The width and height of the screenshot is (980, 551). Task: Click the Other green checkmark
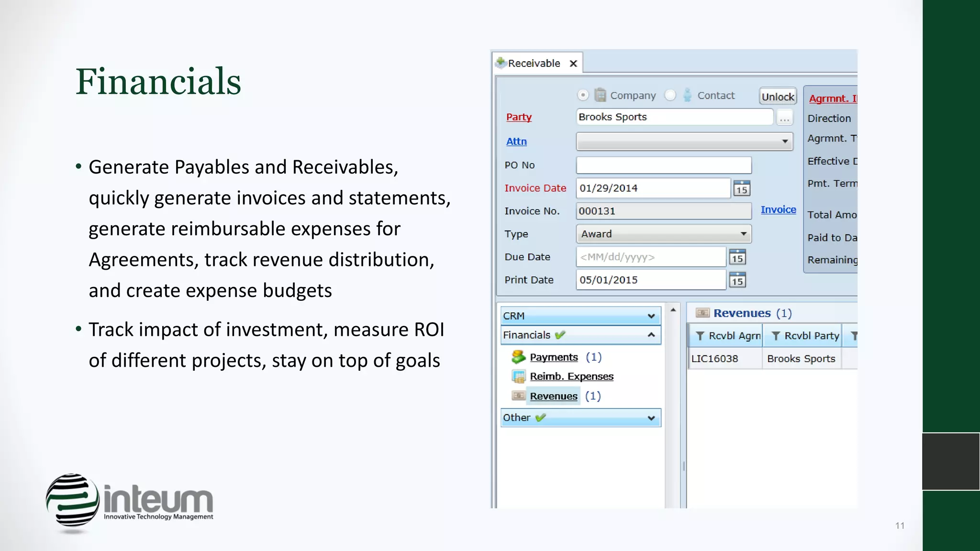click(x=540, y=418)
